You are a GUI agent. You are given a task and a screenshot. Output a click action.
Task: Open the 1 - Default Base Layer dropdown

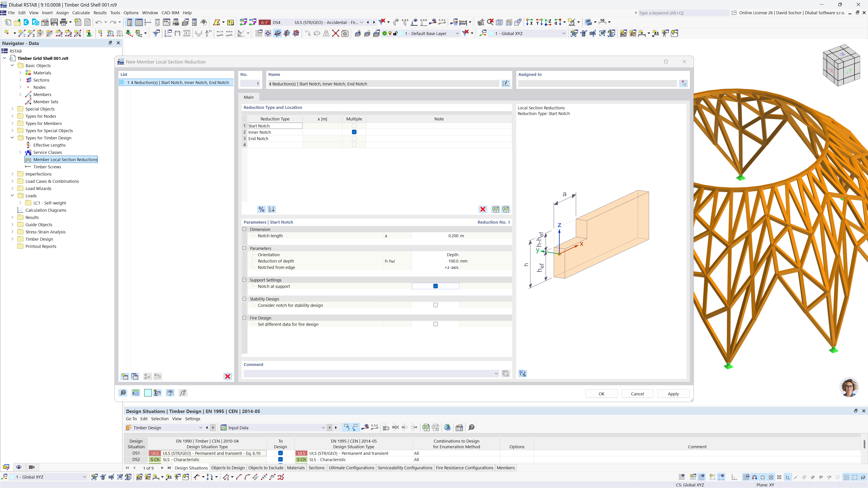(x=457, y=33)
